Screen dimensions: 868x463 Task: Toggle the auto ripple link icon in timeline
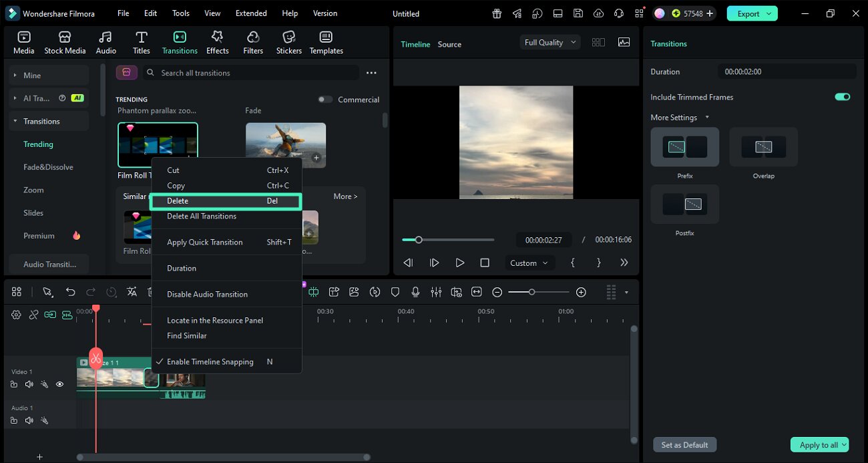point(50,315)
